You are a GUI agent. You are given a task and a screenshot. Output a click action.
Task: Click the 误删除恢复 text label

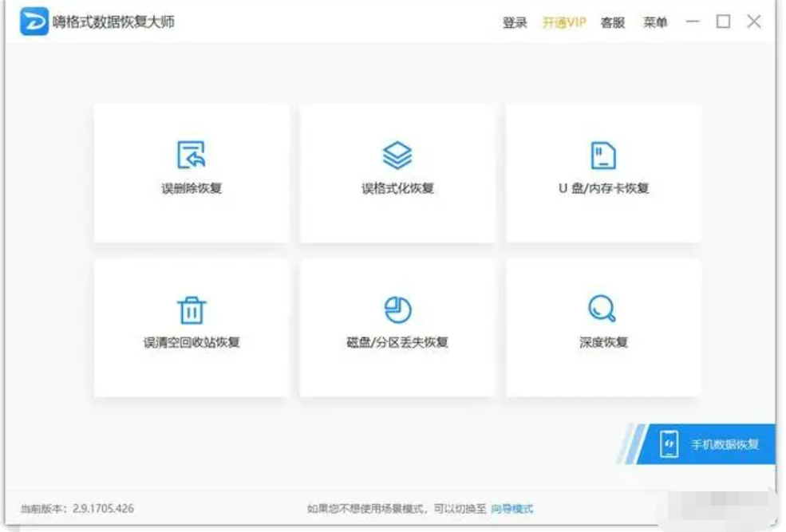click(x=192, y=189)
